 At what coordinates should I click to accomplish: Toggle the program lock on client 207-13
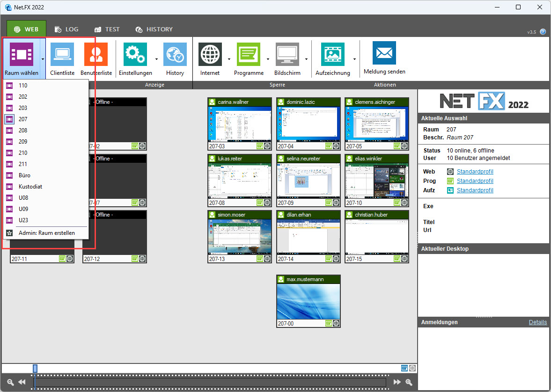tap(260, 259)
